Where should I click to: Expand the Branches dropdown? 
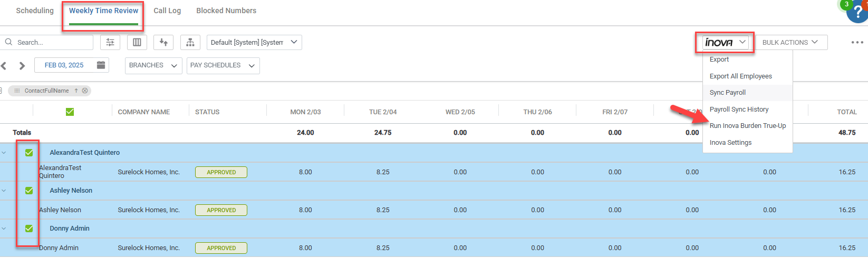pos(153,66)
